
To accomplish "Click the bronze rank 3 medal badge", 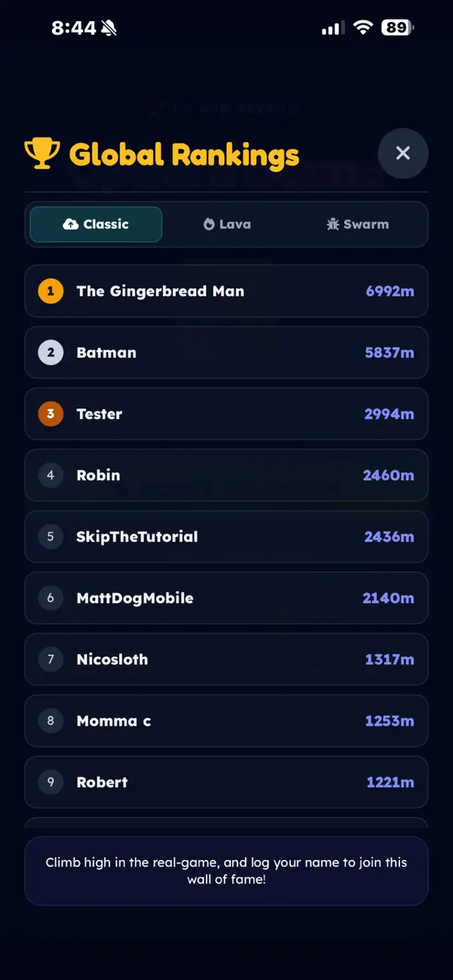I will (x=51, y=414).
